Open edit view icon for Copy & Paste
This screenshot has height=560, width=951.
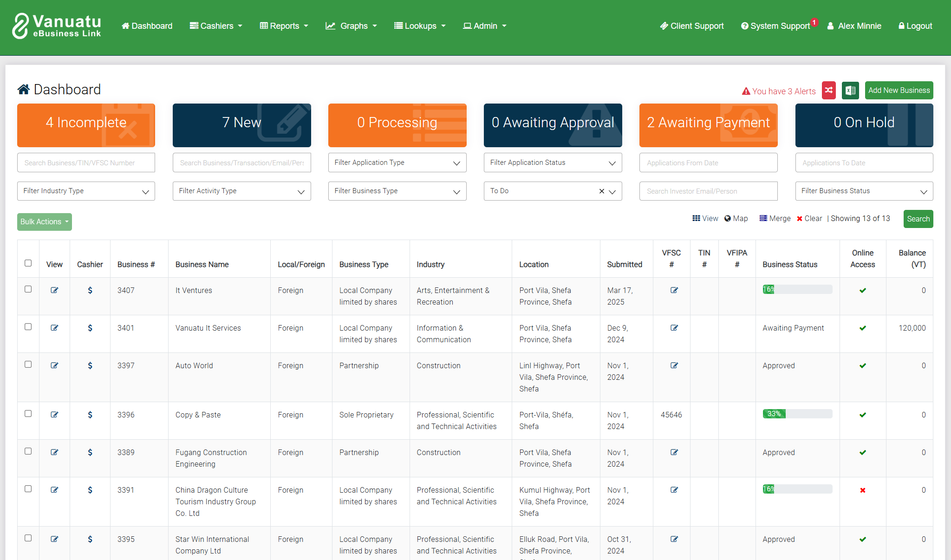(54, 415)
